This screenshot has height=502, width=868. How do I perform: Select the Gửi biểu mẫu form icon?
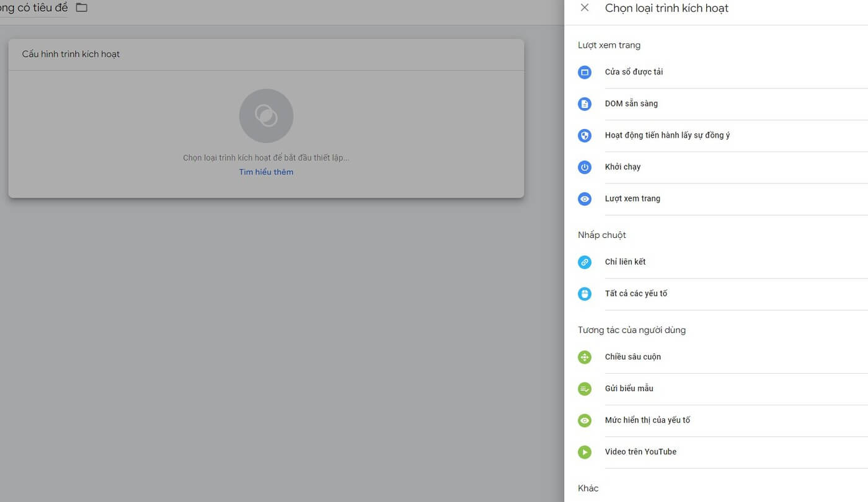584,388
